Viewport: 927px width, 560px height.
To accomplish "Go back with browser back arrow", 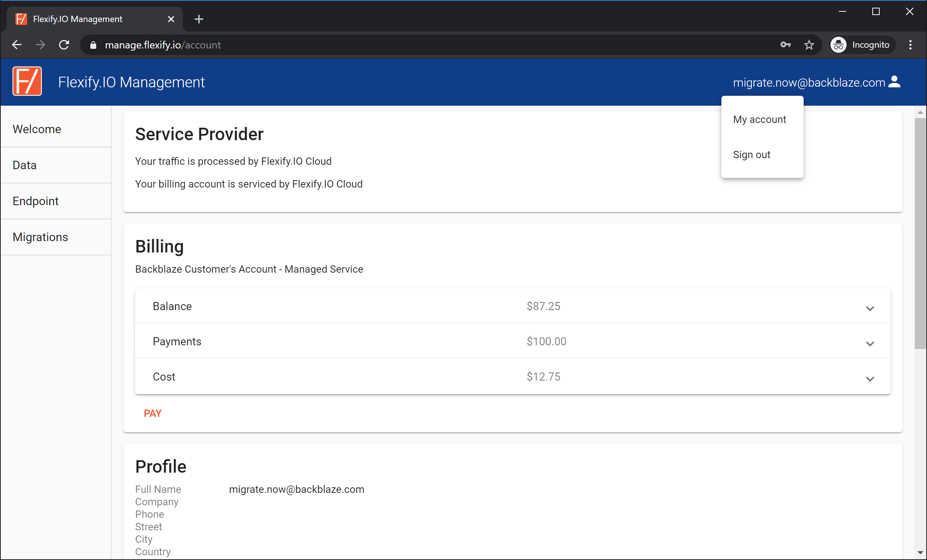I will tap(17, 45).
